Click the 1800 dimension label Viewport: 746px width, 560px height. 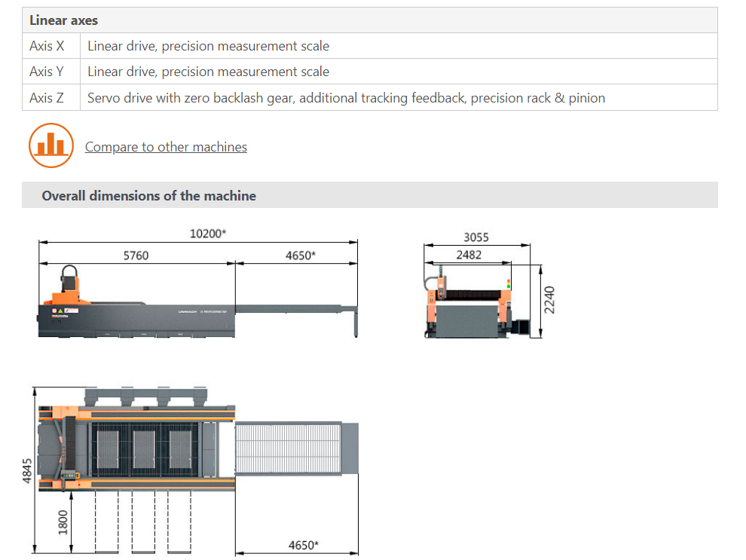coord(63,522)
